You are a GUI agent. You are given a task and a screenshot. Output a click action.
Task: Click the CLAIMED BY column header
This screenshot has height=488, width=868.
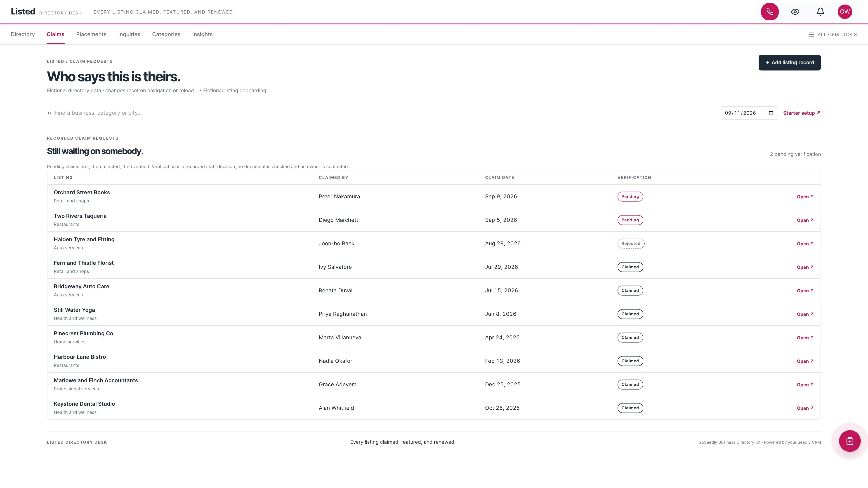click(333, 178)
